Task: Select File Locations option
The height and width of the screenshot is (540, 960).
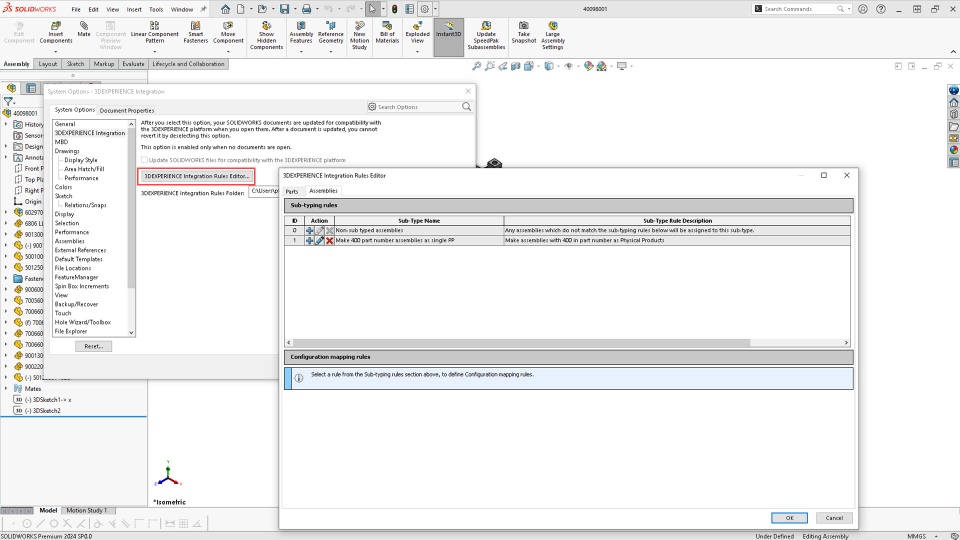Action: tap(73, 268)
